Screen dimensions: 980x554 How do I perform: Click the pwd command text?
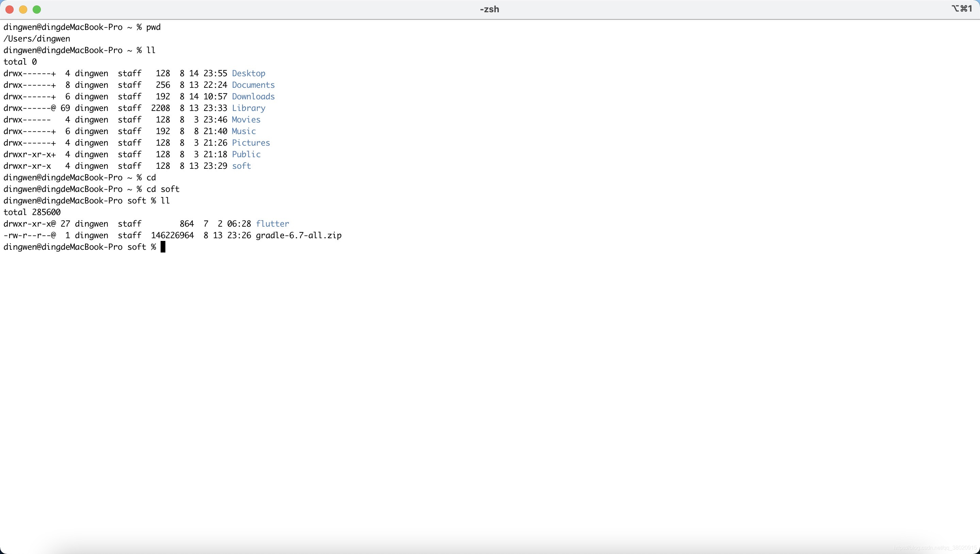pos(154,28)
